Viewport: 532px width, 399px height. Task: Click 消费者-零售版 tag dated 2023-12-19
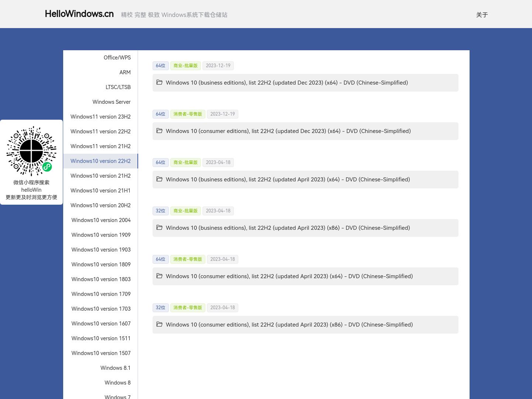(x=188, y=114)
